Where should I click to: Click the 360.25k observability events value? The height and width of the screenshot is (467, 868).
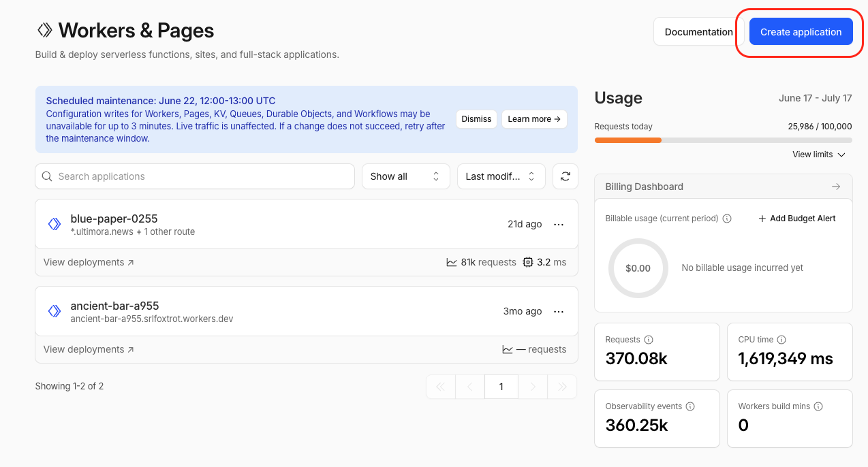click(x=636, y=425)
